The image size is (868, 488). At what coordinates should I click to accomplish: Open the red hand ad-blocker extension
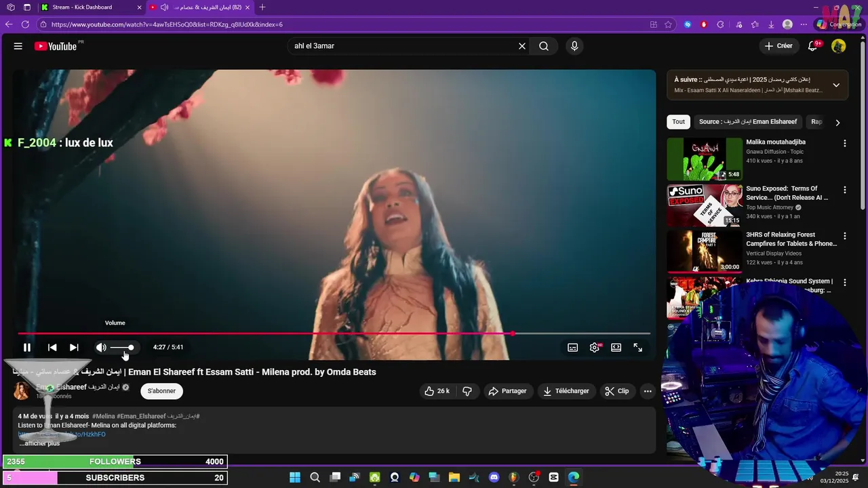(x=703, y=24)
